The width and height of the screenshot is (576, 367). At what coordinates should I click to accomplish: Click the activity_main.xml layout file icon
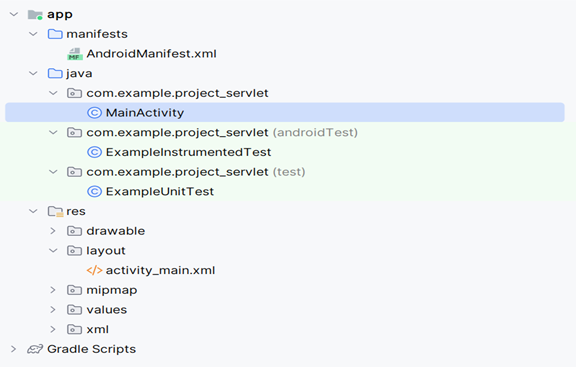[x=94, y=270]
